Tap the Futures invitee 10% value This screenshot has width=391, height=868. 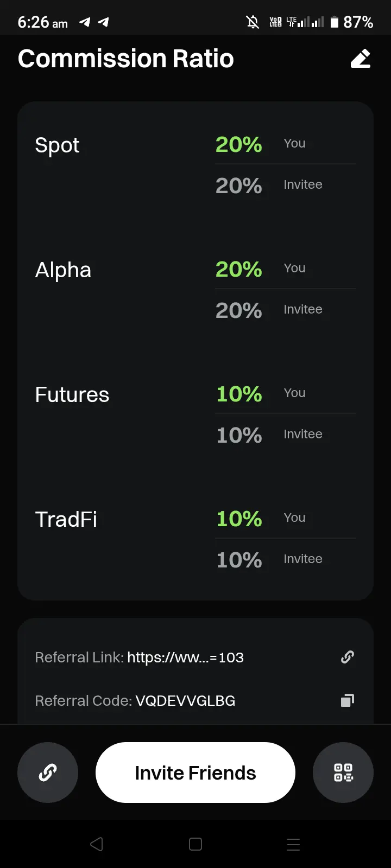click(x=239, y=435)
